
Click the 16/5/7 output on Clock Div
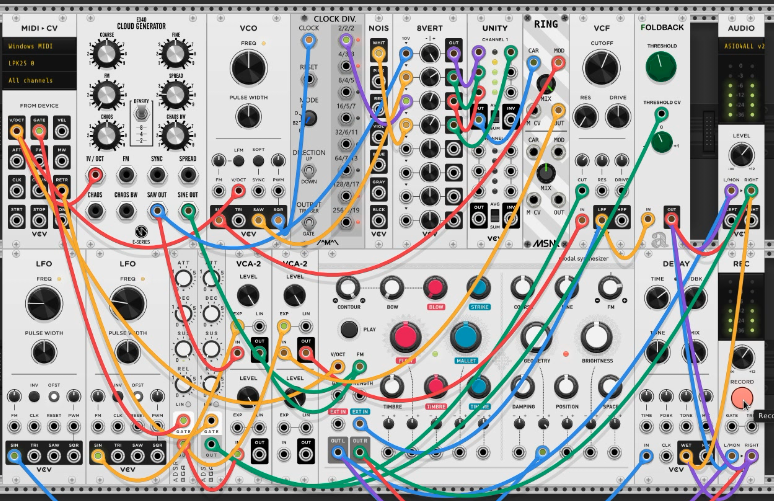[346, 118]
